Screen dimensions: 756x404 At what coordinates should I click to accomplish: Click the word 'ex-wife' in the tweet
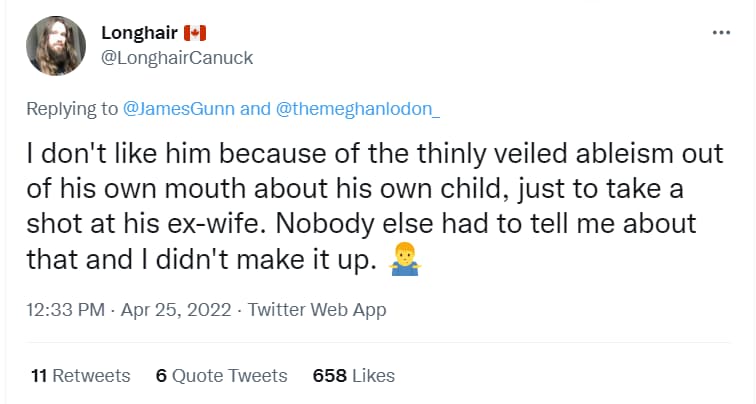point(216,224)
